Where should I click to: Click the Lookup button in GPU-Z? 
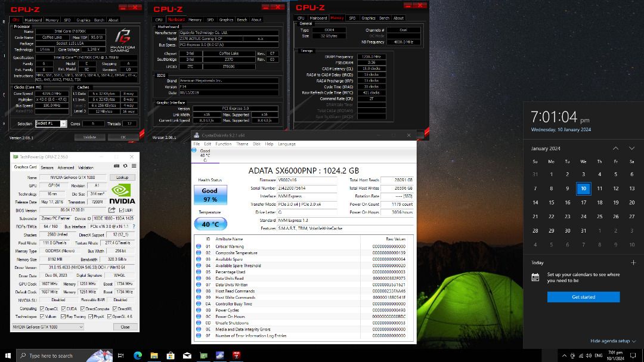point(122,178)
